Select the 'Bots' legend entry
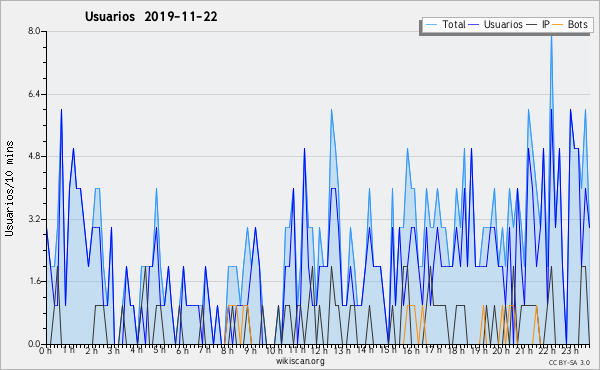This screenshot has height=370, width=600. pyautogui.click(x=577, y=24)
